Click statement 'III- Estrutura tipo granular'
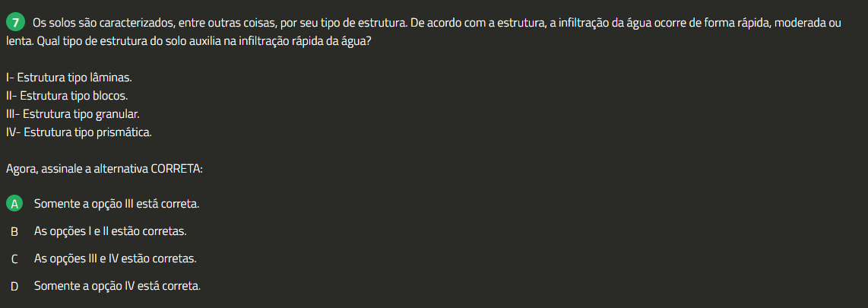868x308 pixels. point(73,114)
